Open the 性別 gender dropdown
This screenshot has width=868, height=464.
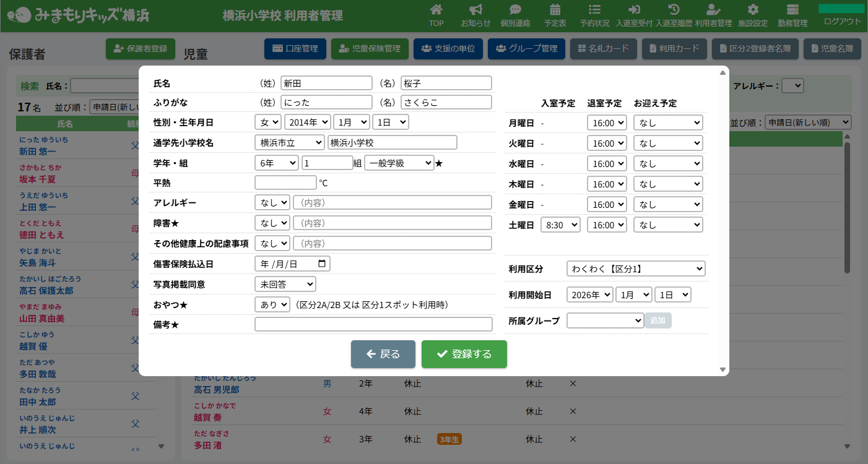click(x=268, y=122)
